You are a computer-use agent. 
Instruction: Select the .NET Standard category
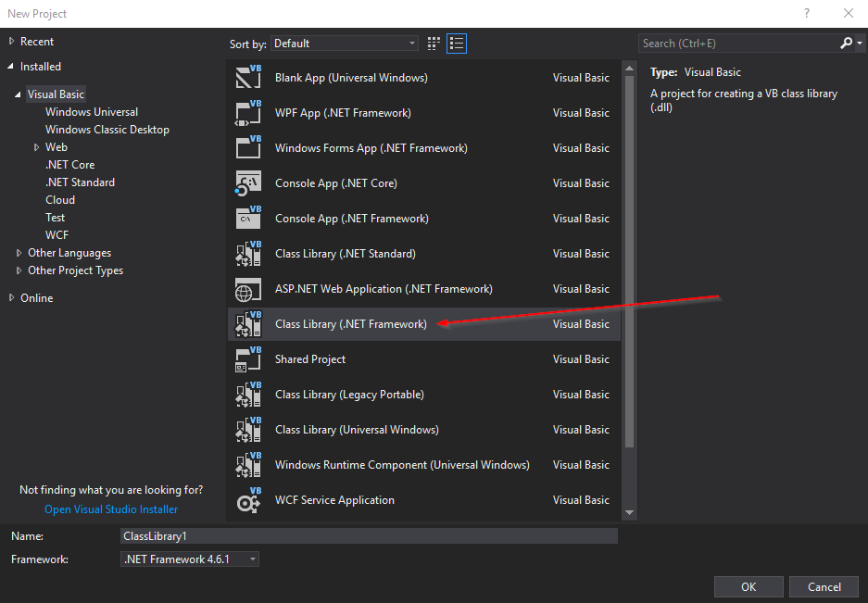click(x=81, y=182)
